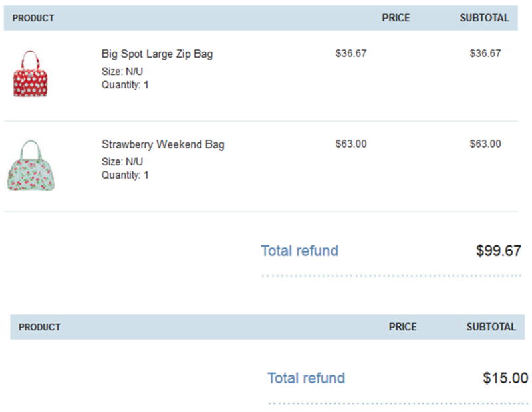Click the SUBTOTAL header in second table
This screenshot has height=412, width=532.
pos(491,326)
